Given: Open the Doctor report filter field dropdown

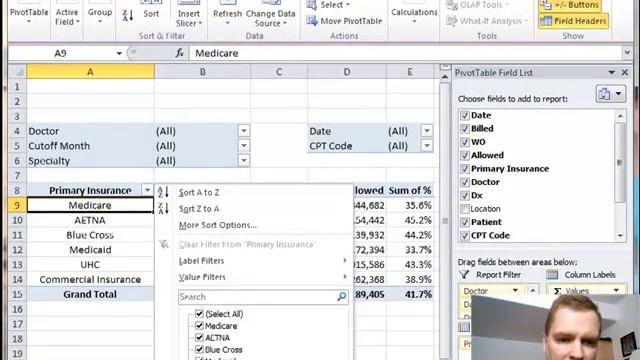Looking at the screenshot, I should point(515,291).
